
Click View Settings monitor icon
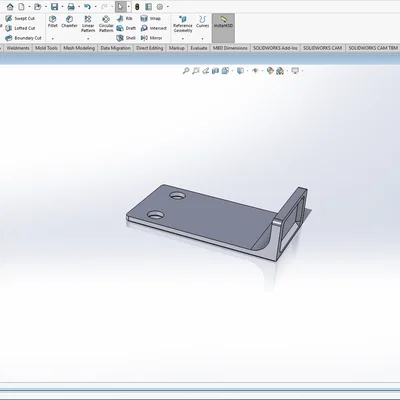click(295, 70)
